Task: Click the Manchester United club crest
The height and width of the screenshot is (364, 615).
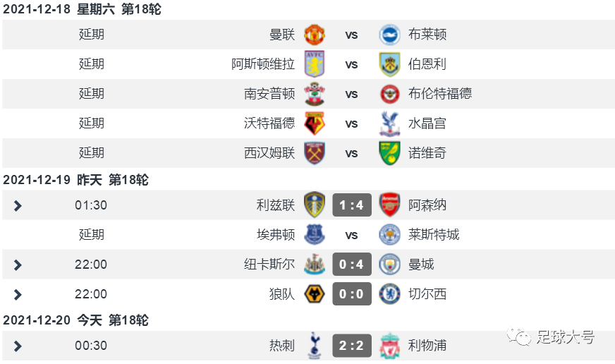Action: [x=314, y=35]
